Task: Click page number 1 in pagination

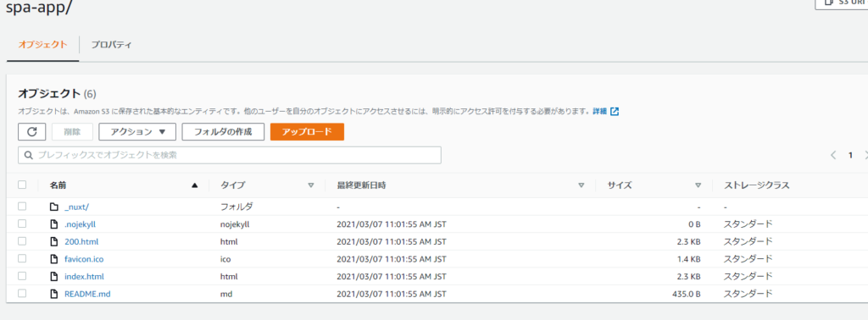Action: tap(850, 155)
